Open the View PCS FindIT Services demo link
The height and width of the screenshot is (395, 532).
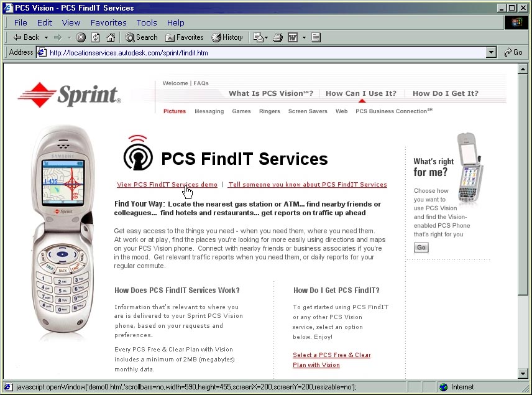coord(167,184)
